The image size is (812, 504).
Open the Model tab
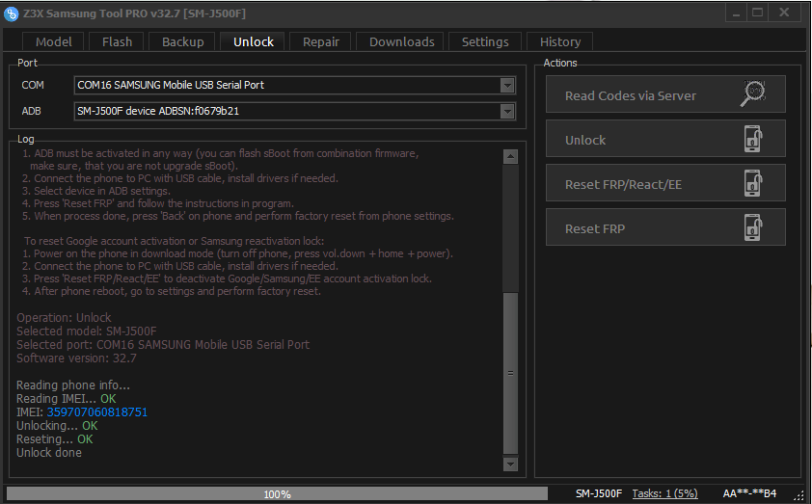click(53, 41)
